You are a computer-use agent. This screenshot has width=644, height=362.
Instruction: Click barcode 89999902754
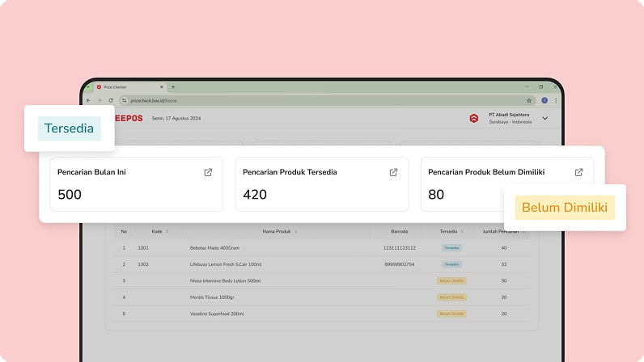[x=399, y=264]
